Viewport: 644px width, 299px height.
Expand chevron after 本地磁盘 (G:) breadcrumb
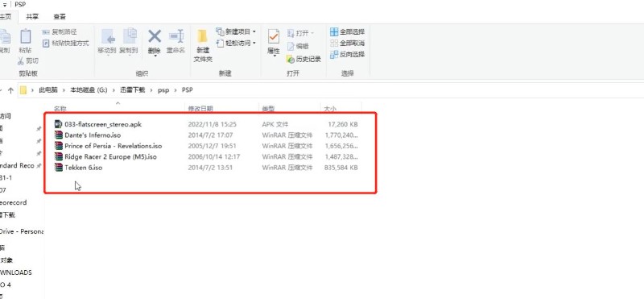tap(114, 90)
